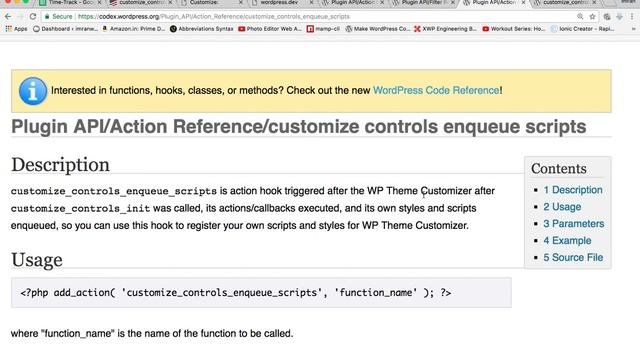Click the Contents box heading

559,169
